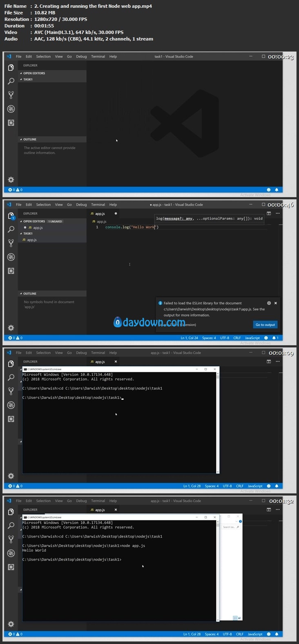Open Source Control icon in the 00:00:23 frame
This screenshot has height=644, width=299.
coord(11,95)
